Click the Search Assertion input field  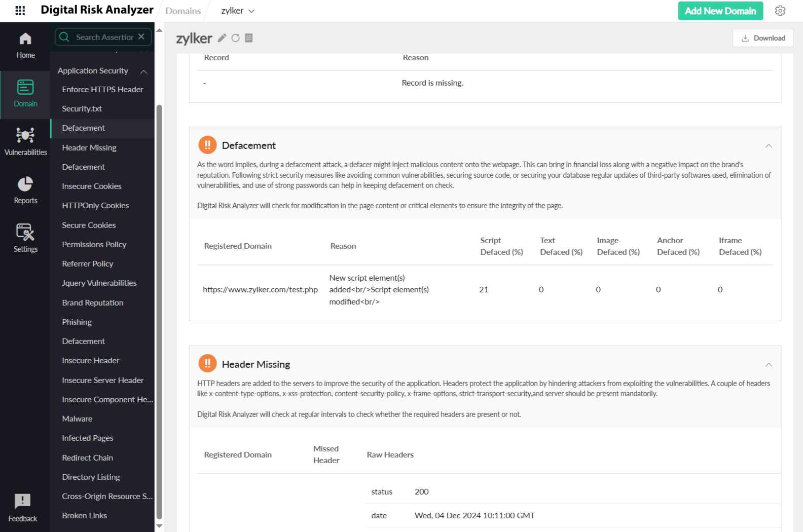pos(104,37)
